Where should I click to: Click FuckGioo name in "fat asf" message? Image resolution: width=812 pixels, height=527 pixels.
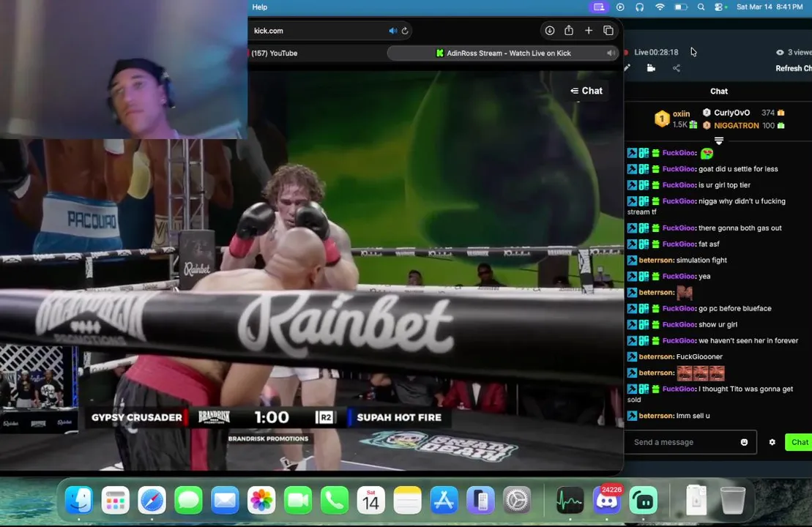point(679,244)
